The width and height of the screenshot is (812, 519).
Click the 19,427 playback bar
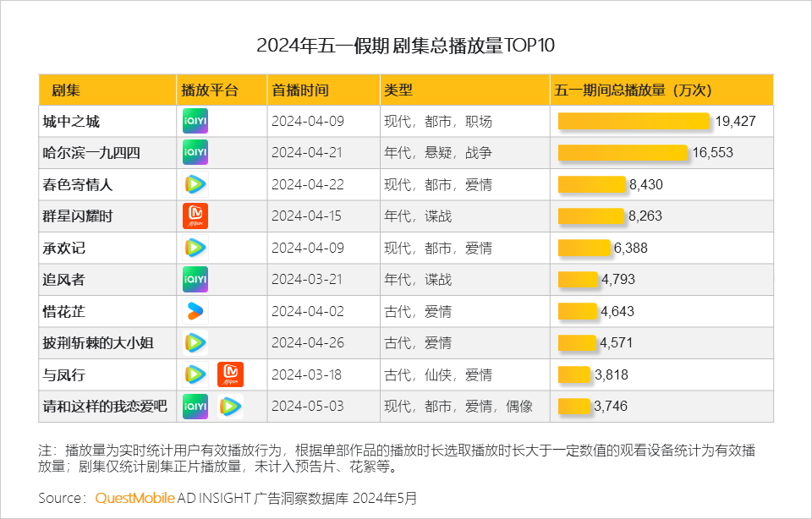(634, 122)
